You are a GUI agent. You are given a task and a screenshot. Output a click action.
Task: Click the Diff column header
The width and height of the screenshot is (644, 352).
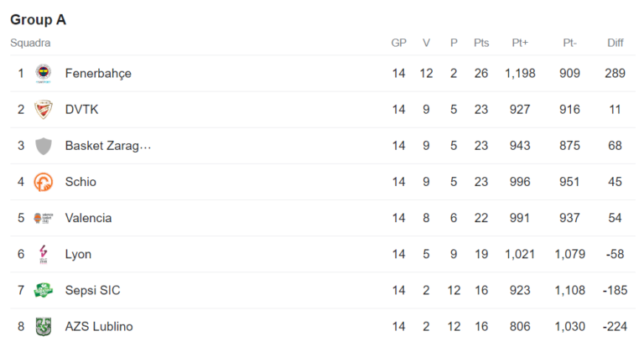tap(615, 43)
